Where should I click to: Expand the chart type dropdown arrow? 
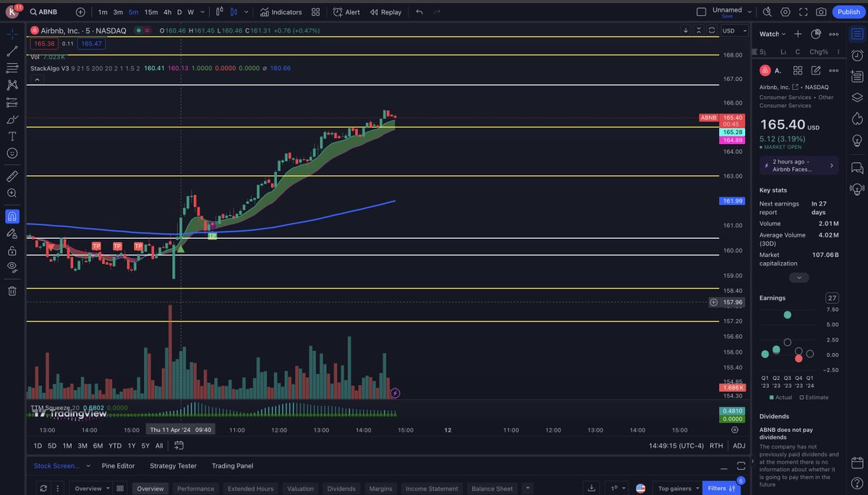coord(247,12)
